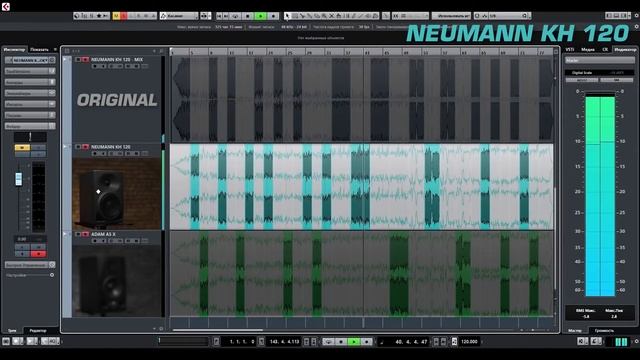The width and height of the screenshot is (640, 360).
Task: Select the Редактор tab below the inspector
Action: click(38, 330)
